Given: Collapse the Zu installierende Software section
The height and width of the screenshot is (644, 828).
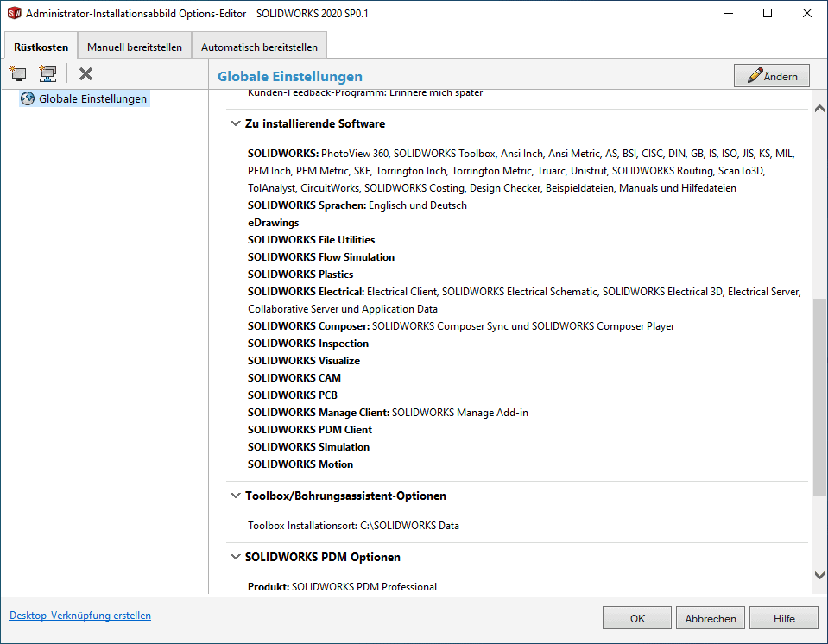Looking at the screenshot, I should [236, 123].
